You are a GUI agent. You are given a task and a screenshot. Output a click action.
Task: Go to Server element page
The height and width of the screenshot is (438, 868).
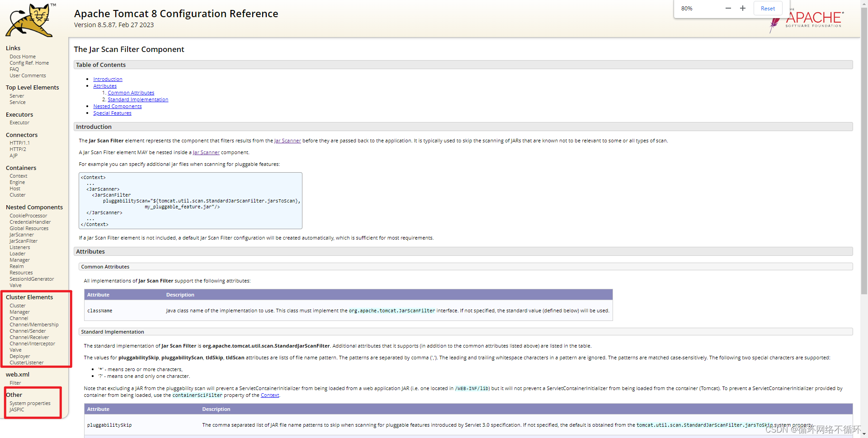click(17, 96)
